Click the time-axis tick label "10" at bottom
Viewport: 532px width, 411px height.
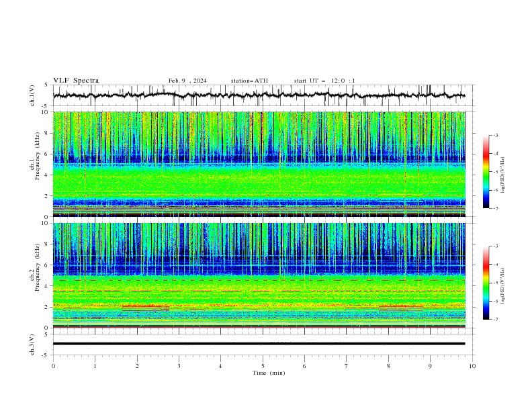[472, 366]
